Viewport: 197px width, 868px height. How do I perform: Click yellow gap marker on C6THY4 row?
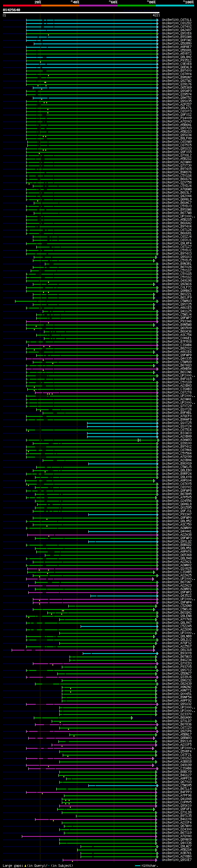pyautogui.click(x=48, y=75)
